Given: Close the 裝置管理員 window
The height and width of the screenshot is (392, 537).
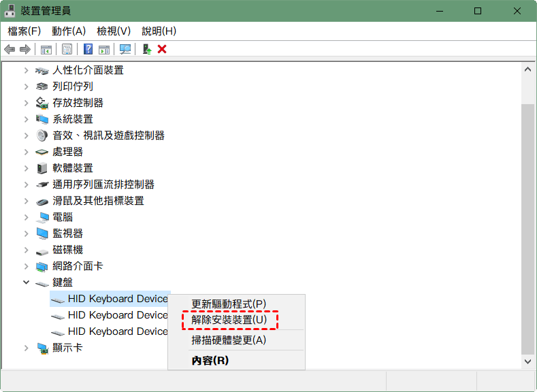Looking at the screenshot, I should tap(517, 11).
